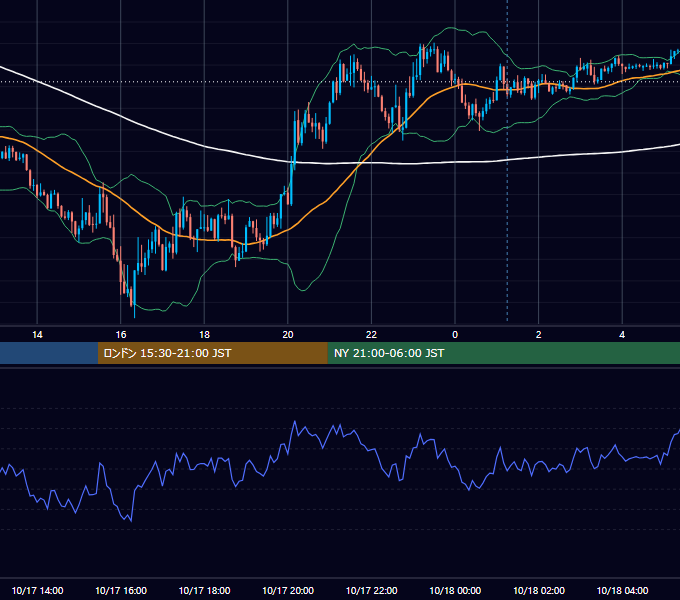Click hour label 20 on the price chart axis

[288, 335]
